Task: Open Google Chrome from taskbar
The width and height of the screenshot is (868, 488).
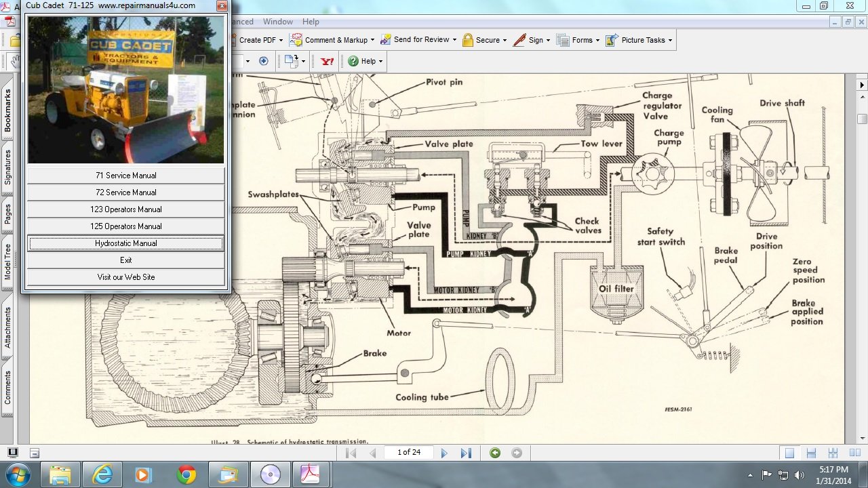Action: click(x=186, y=474)
